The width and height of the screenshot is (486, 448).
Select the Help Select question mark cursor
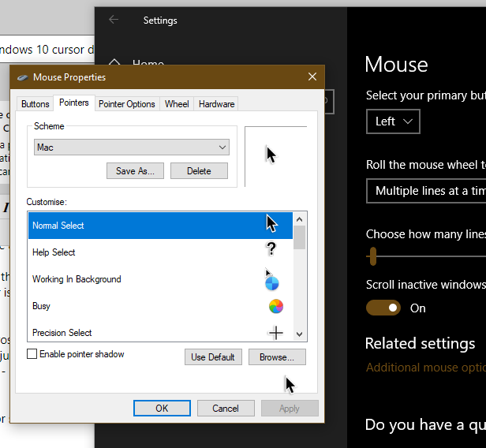(271, 249)
